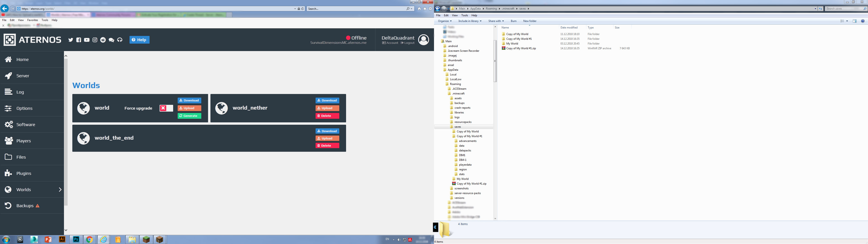Click Delete button for world_the_end

coord(327,145)
